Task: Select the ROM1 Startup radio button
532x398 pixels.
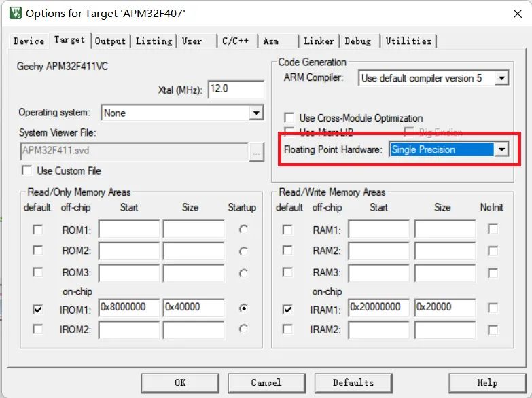Action: [243, 230]
